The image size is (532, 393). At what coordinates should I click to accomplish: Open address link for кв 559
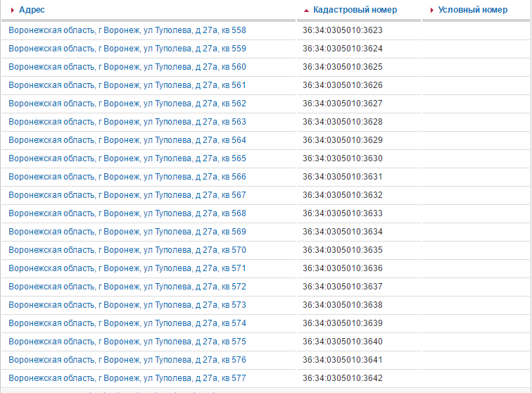click(x=127, y=49)
